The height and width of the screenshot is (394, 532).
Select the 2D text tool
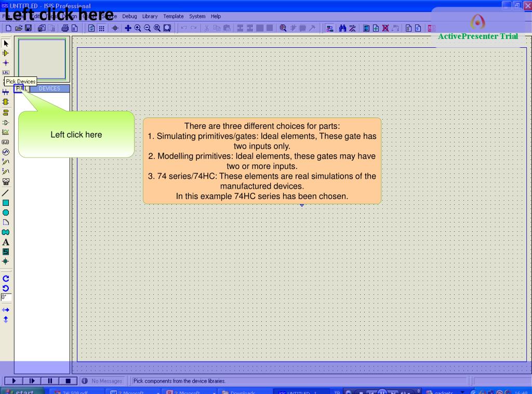6,242
